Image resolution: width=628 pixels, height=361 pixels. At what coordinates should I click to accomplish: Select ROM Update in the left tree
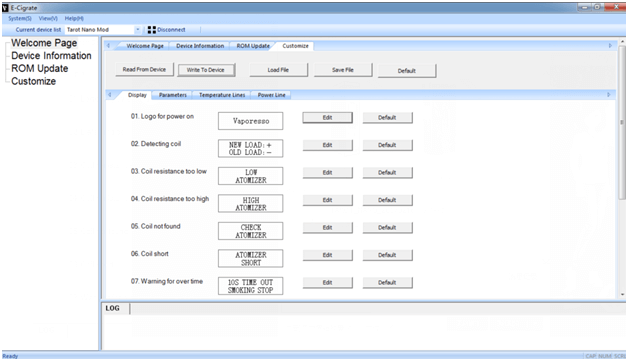pos(40,69)
